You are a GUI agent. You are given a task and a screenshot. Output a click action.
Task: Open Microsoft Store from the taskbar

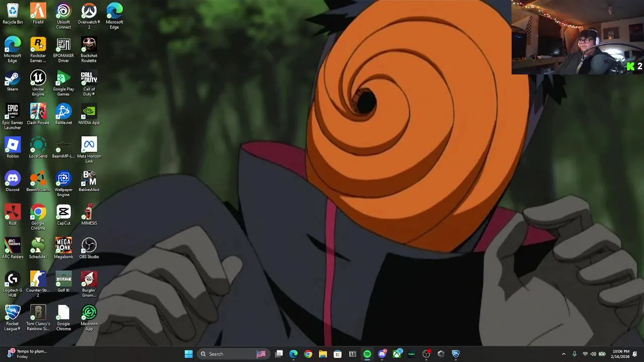[338, 354]
